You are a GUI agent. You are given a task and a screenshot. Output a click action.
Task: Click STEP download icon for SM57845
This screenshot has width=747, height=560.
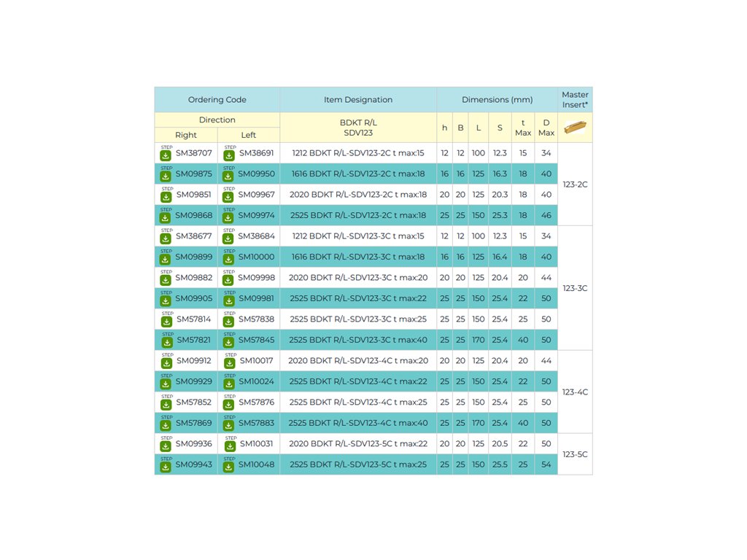[228, 341]
